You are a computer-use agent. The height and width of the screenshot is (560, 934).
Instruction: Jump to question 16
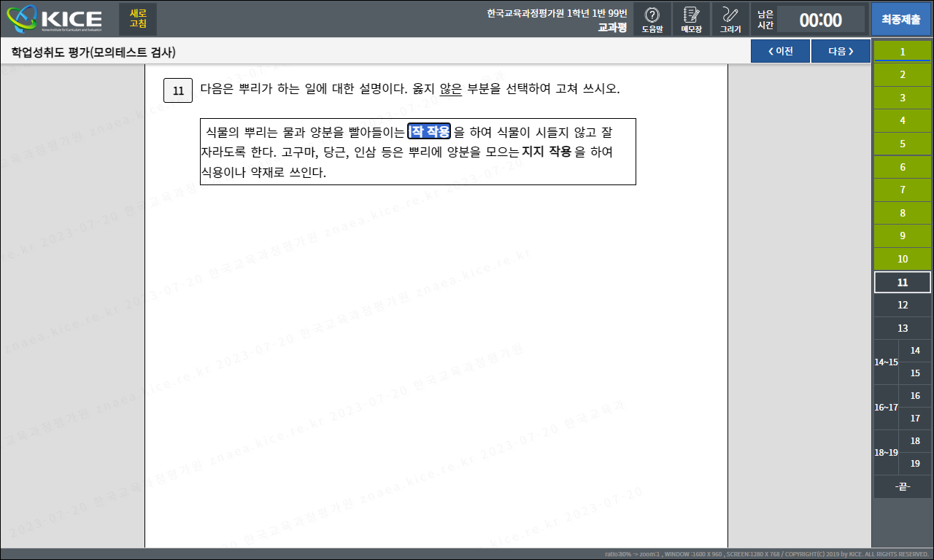pos(915,396)
